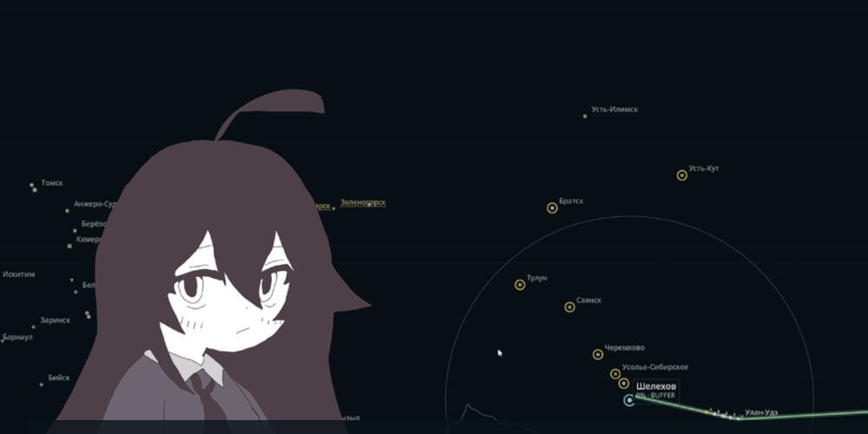Viewport: 868px width, 434px height.
Task: Click the Братск city label
Action: point(571,201)
